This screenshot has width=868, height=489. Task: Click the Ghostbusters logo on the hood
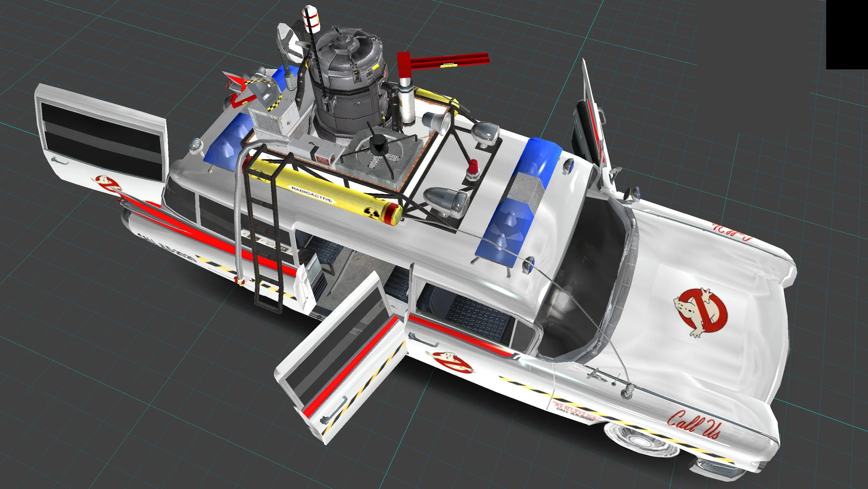(701, 312)
